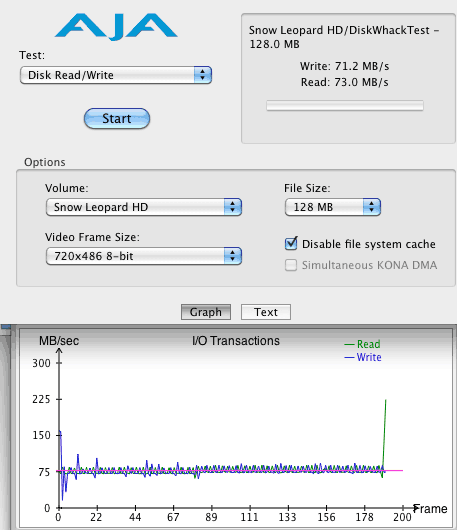Click the 200 frame tick label
The height and width of the screenshot is (530, 457).
(402, 517)
